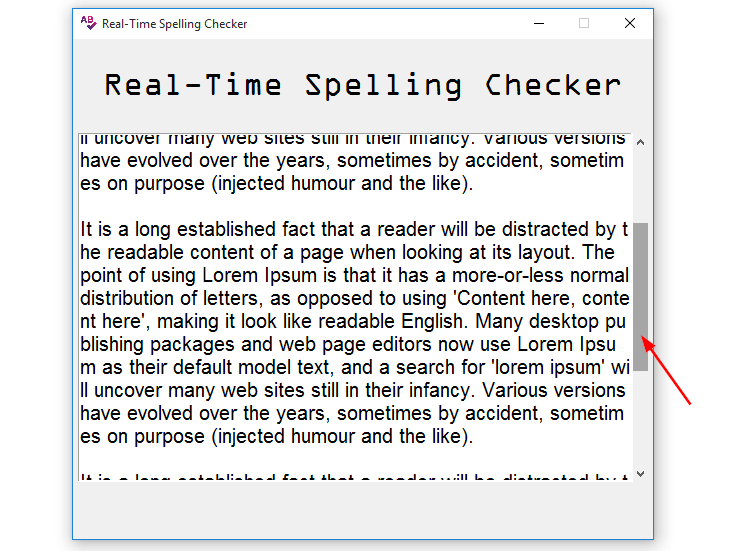Close the Real-Time Spelling Checker window
The width and height of the screenshot is (733, 551).
[629, 23]
